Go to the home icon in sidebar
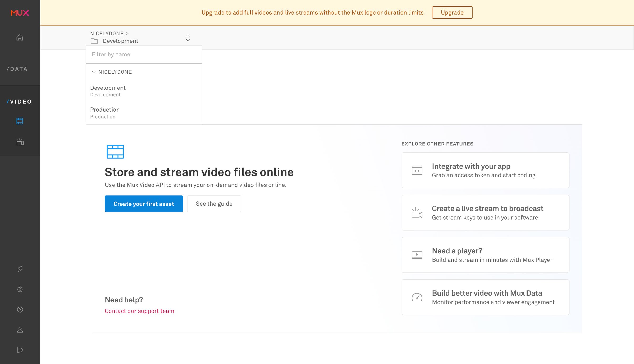Image resolution: width=634 pixels, height=364 pixels. [x=20, y=37]
